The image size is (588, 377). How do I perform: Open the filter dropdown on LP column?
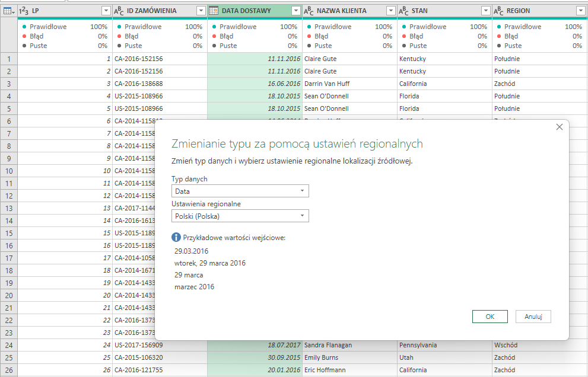pyautogui.click(x=106, y=10)
